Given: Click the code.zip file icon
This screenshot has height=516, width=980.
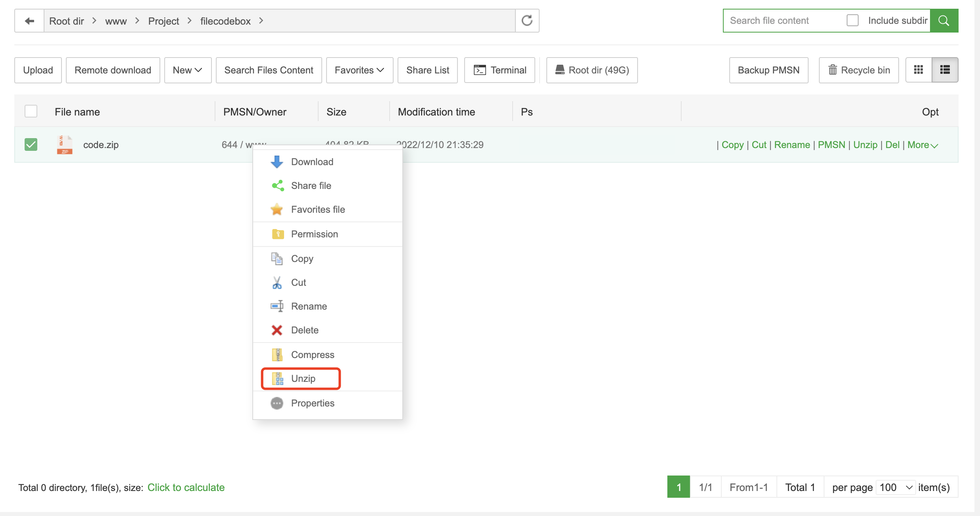Looking at the screenshot, I should 64,144.
